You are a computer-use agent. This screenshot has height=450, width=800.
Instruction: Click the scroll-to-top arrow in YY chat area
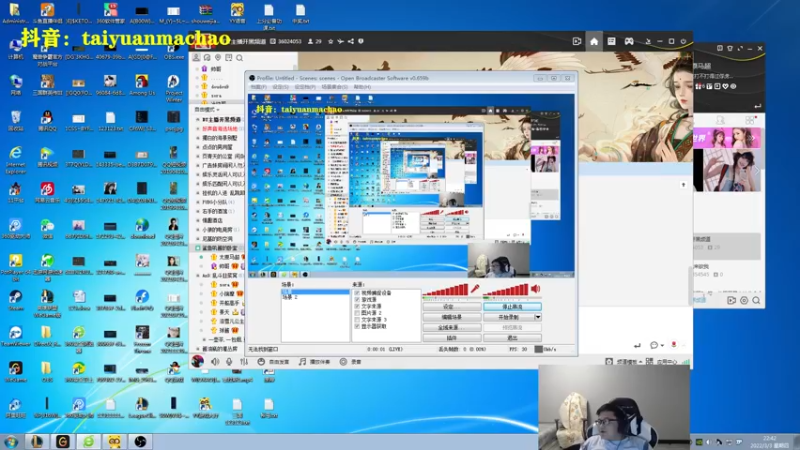click(683, 185)
